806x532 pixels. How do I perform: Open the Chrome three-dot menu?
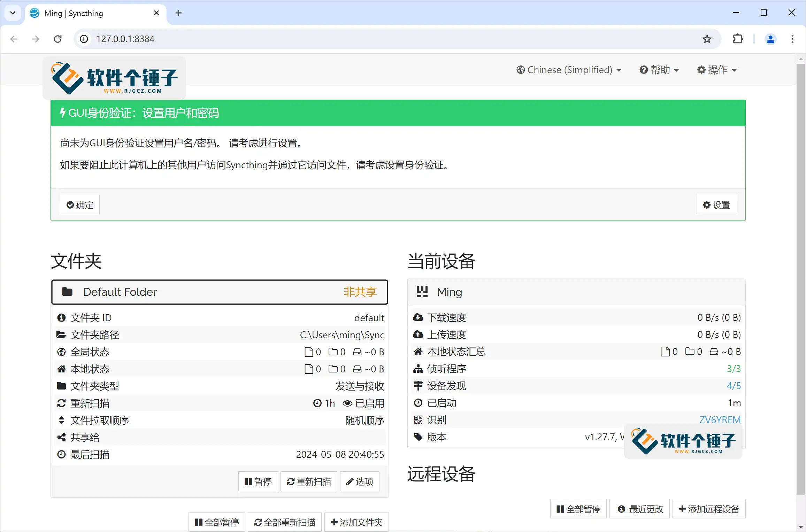pyautogui.click(x=792, y=39)
